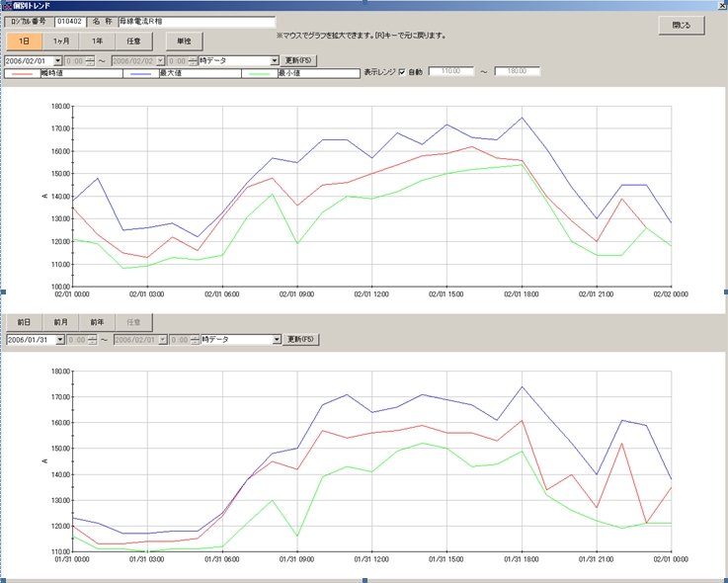Click the 01/31 21:00 axis label
Screen dimensions: 728x583
coord(597,559)
